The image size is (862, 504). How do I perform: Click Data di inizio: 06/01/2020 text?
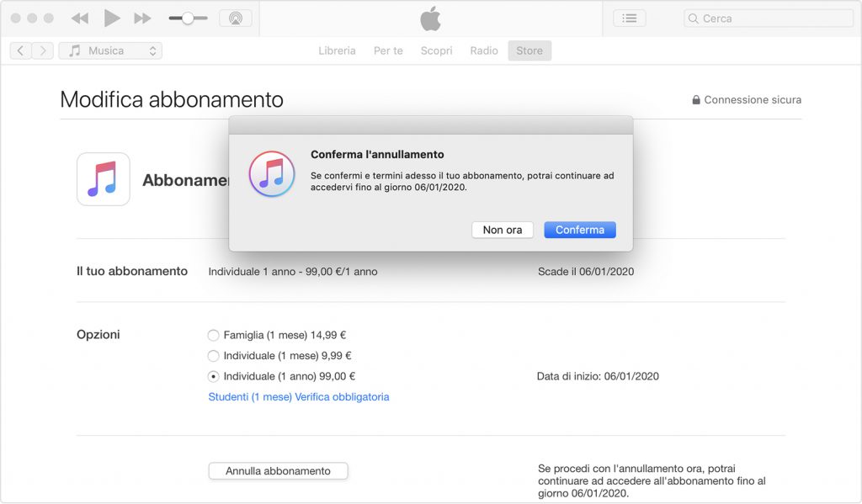pos(599,376)
